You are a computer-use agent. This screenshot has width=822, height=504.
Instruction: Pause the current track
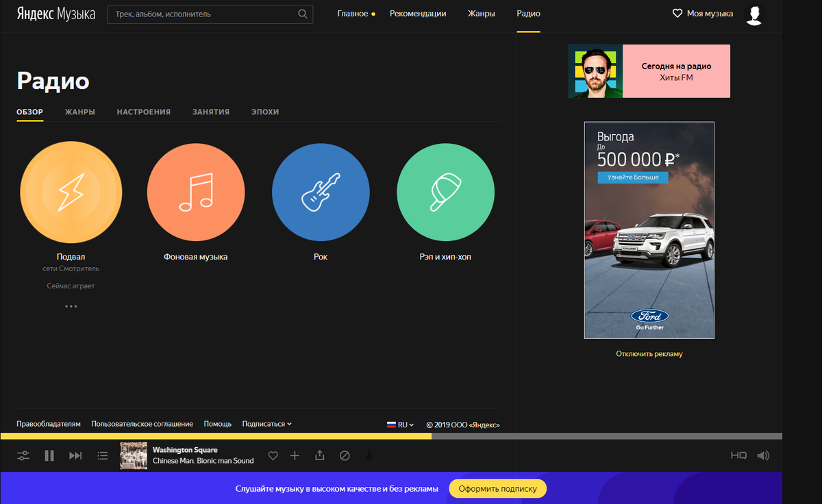click(x=49, y=455)
